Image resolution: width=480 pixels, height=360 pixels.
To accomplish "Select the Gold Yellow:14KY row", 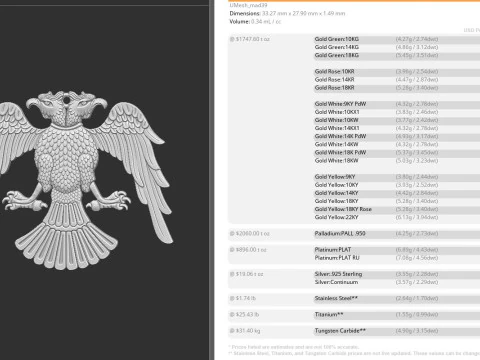I will pos(397,193).
